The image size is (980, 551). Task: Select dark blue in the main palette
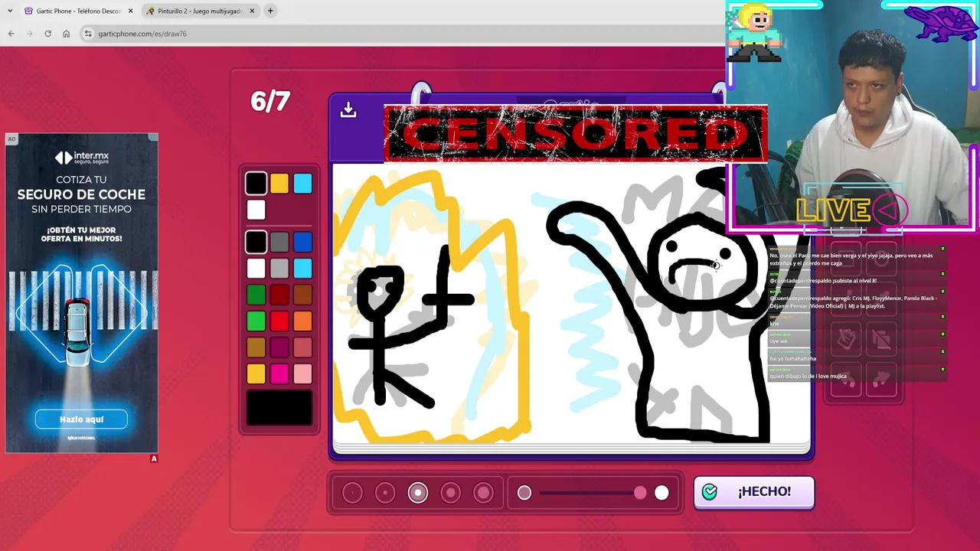[x=302, y=243]
